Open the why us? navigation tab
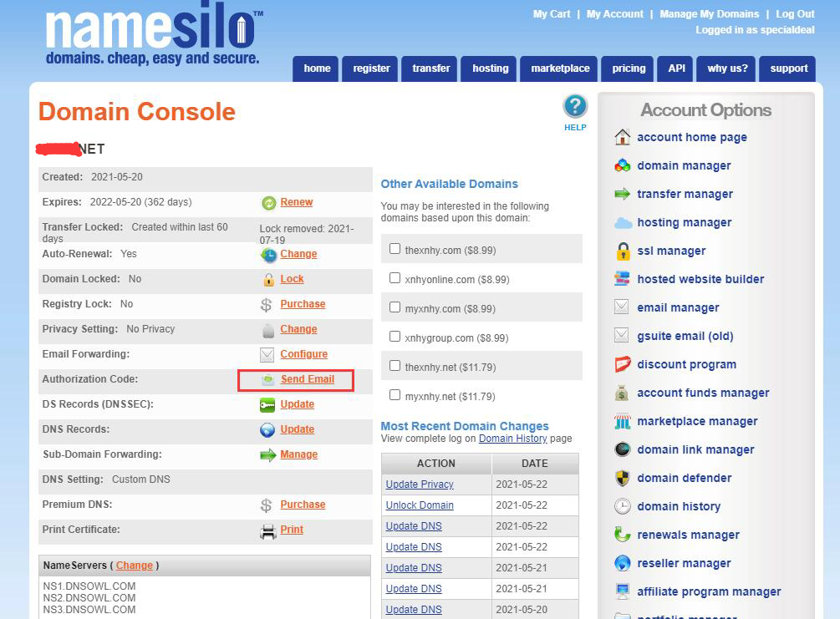The image size is (840, 619). click(x=726, y=68)
